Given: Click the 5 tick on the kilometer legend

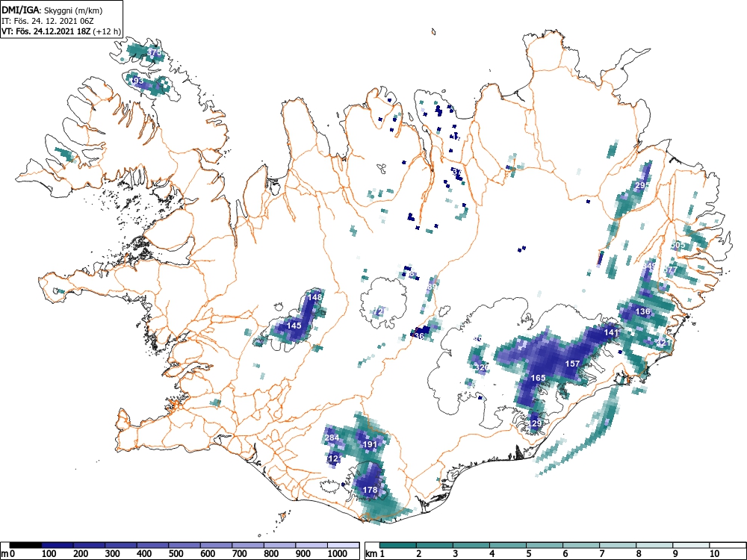Looking at the screenshot, I should (529, 554).
